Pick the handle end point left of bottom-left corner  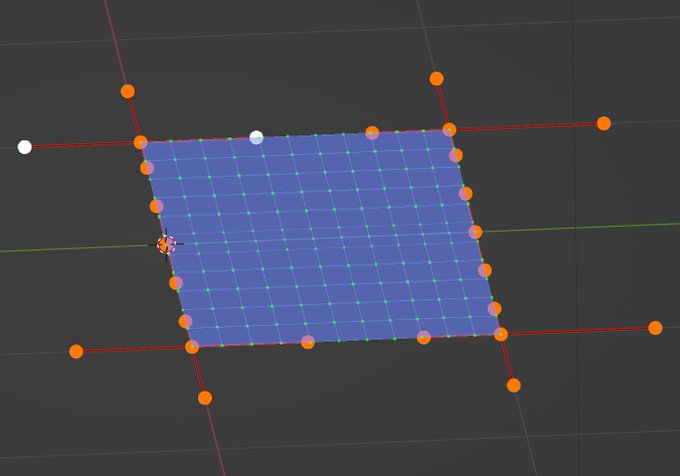76,351
